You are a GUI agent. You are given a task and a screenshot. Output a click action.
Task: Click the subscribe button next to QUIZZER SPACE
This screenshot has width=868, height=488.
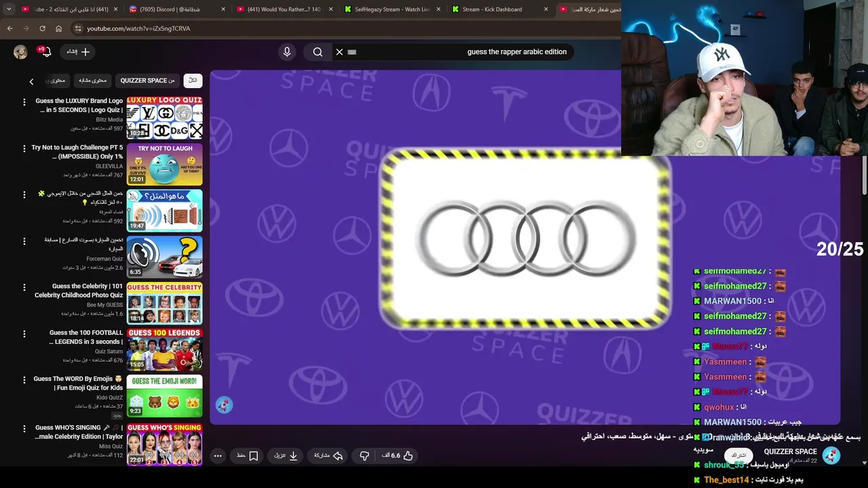[x=738, y=455]
